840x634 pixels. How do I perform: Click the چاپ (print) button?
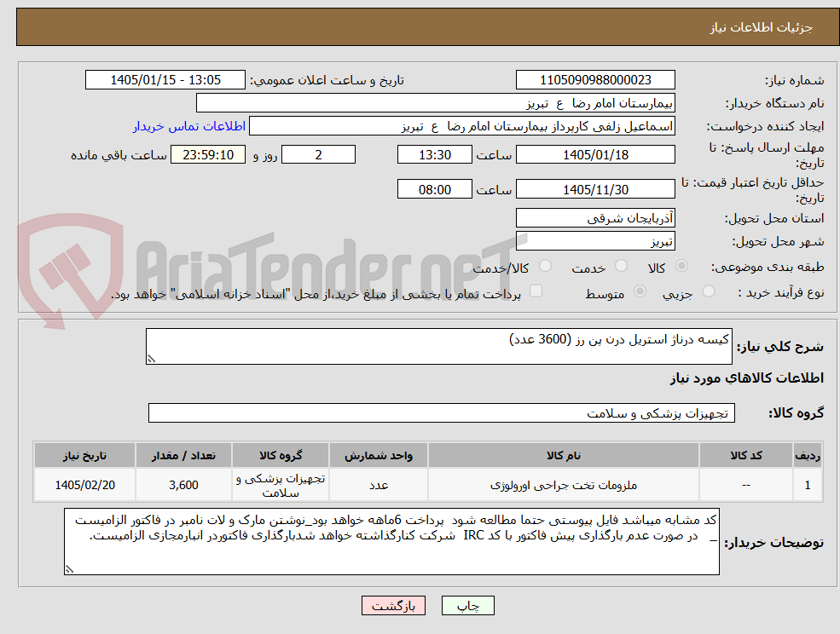pos(467,606)
